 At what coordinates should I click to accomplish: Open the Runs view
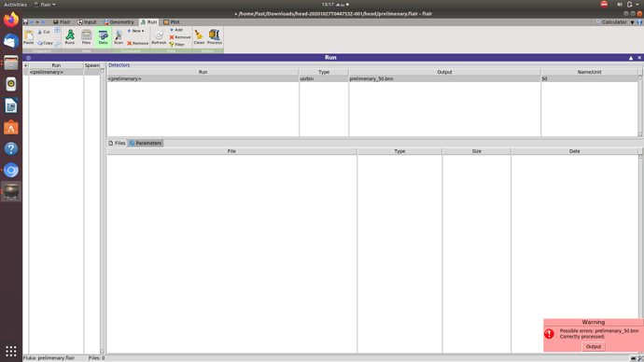[x=70, y=37]
